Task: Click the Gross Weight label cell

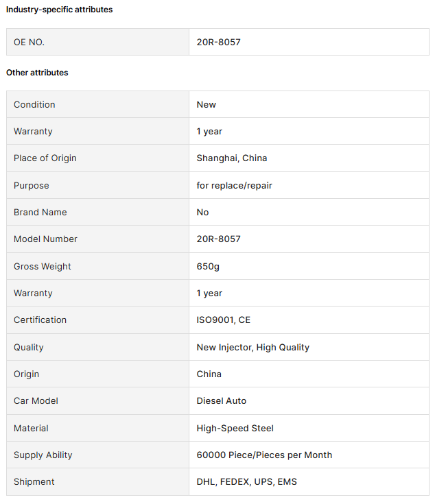Action: point(97,266)
